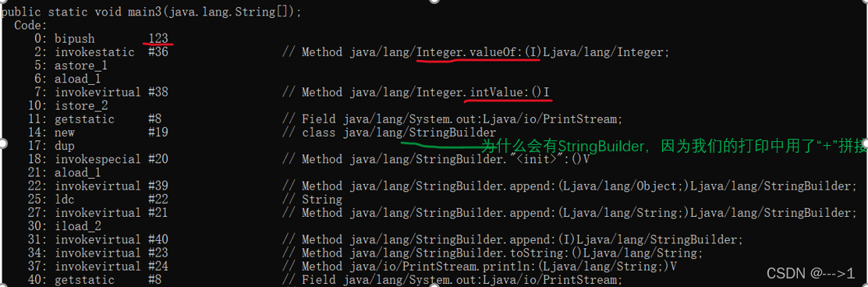Click "aload_1" at offset 21

click(77, 173)
